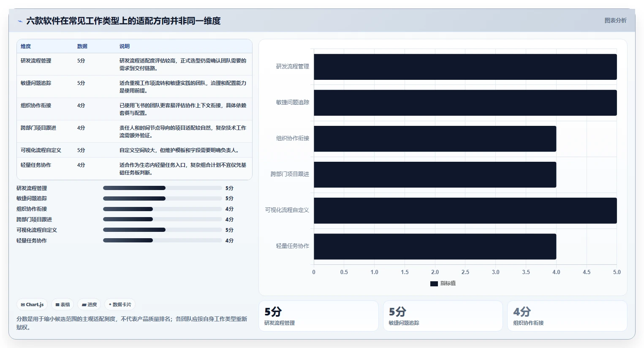Image resolution: width=644 pixels, height=348 pixels.
Task: Click the footnote starting 分数是用于缩小候选范围
Action: [x=132, y=323]
